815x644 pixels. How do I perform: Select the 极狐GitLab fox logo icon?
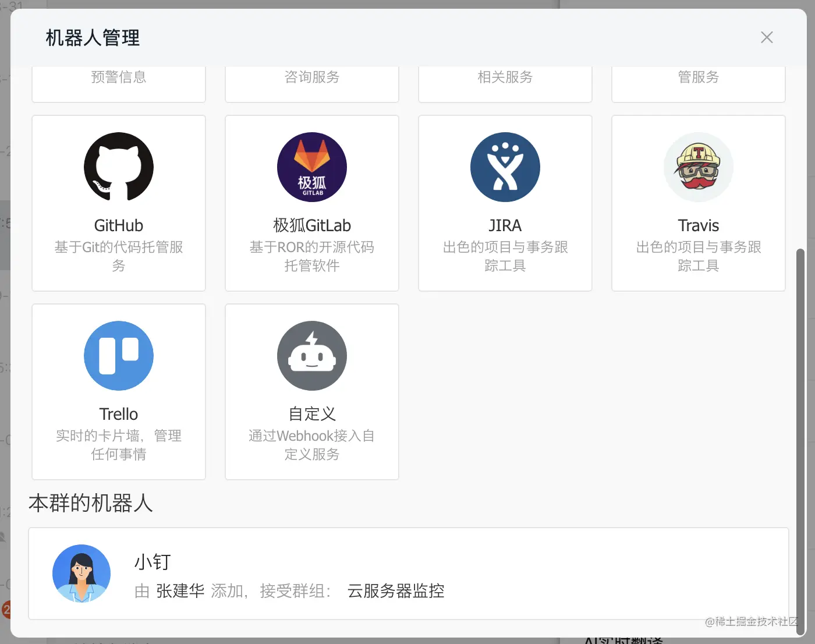312,167
